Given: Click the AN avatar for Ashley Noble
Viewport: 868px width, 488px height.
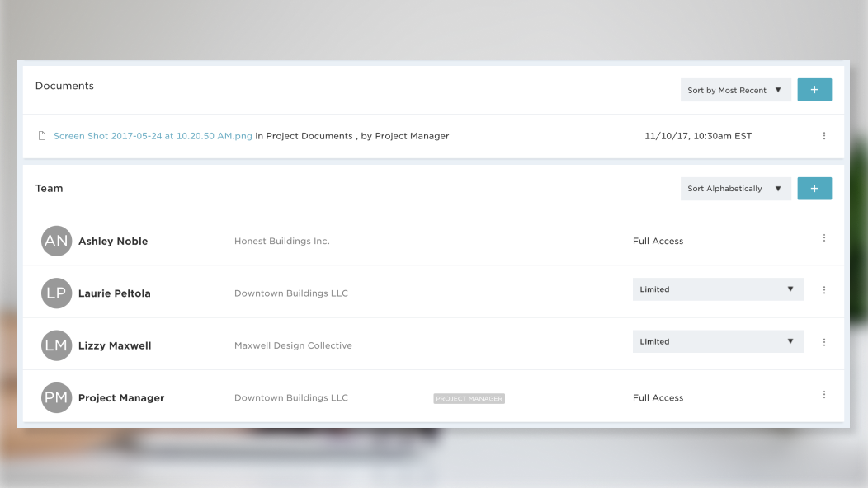Looking at the screenshot, I should pos(56,241).
